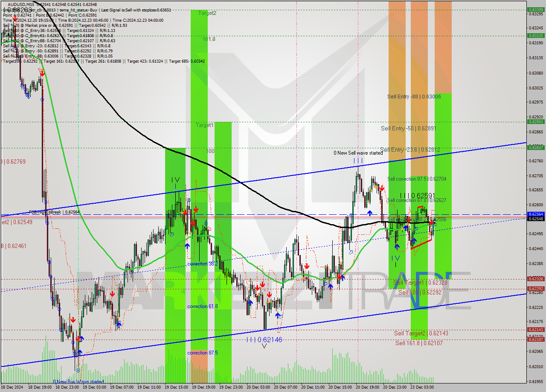This screenshot has width=546, height=392.
Task: Click the 'Target 685: 0.60542' text
Action: tap(187, 61)
